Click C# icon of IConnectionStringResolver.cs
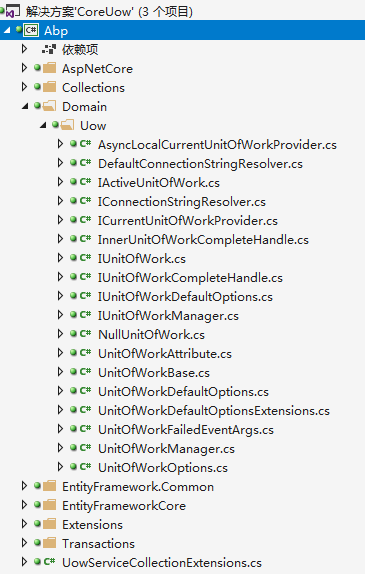Image resolution: width=365 pixels, height=574 pixels. (x=85, y=201)
